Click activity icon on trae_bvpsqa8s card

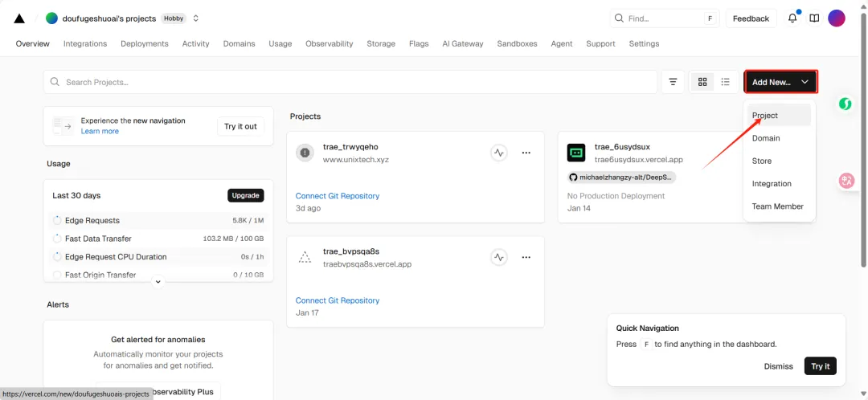pos(499,257)
